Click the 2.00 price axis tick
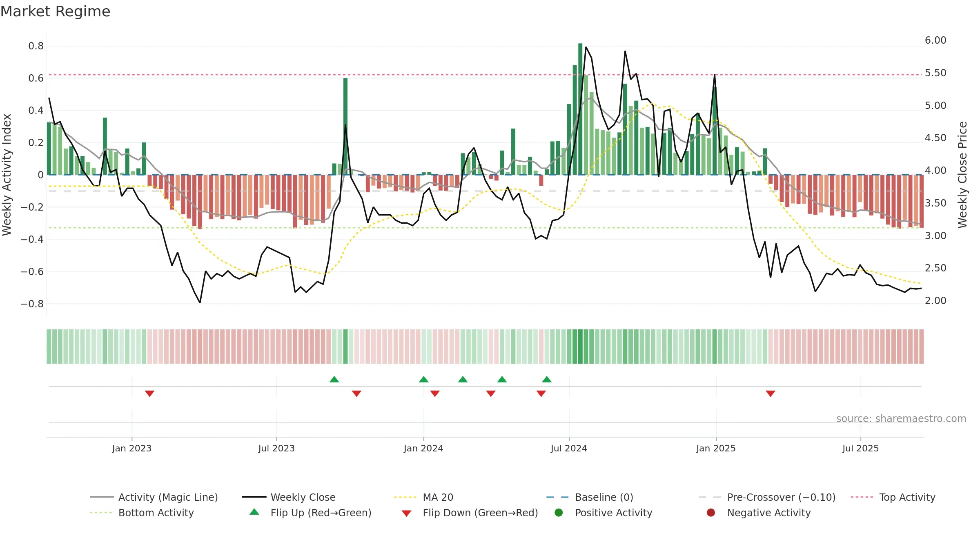The image size is (980, 551). [x=935, y=301]
